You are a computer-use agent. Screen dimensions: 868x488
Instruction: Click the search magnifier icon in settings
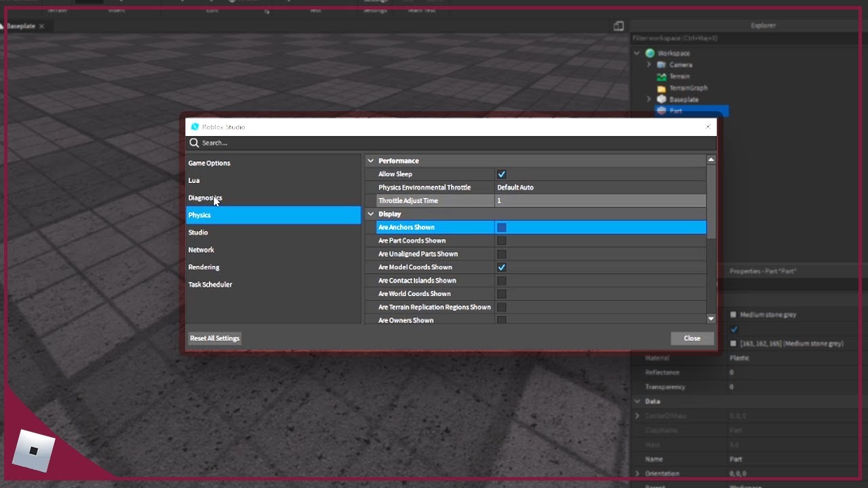[x=195, y=143]
